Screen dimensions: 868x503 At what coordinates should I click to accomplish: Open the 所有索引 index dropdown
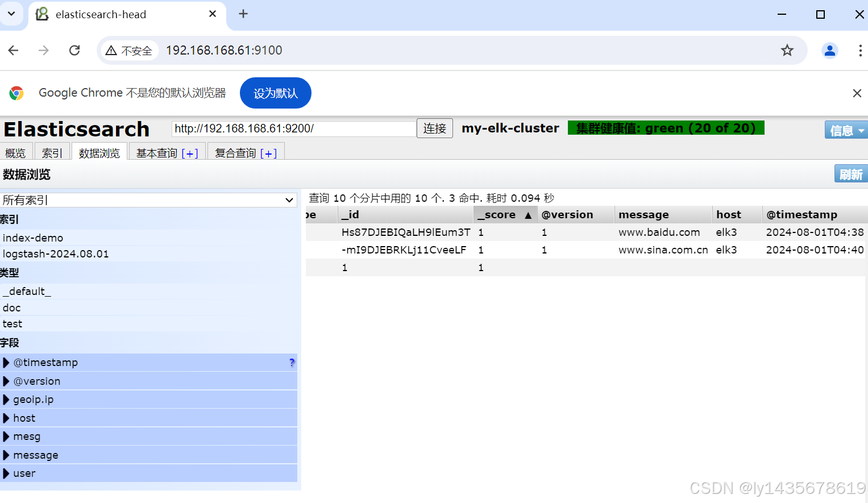pos(149,200)
